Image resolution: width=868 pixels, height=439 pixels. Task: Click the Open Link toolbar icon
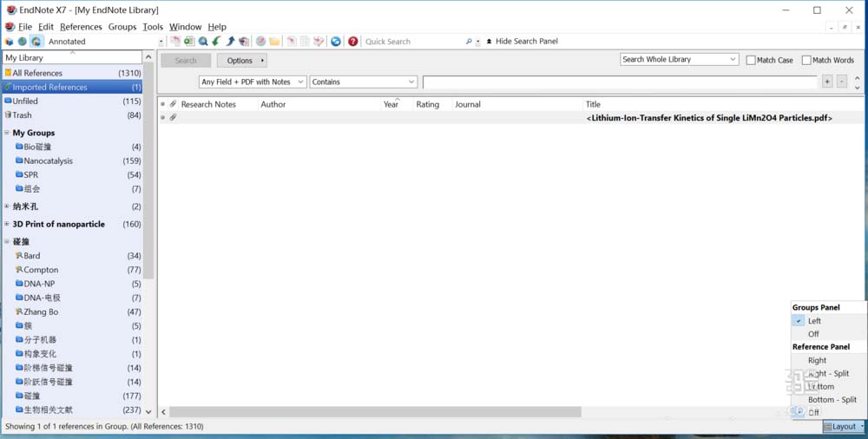pyautogui.click(x=260, y=42)
